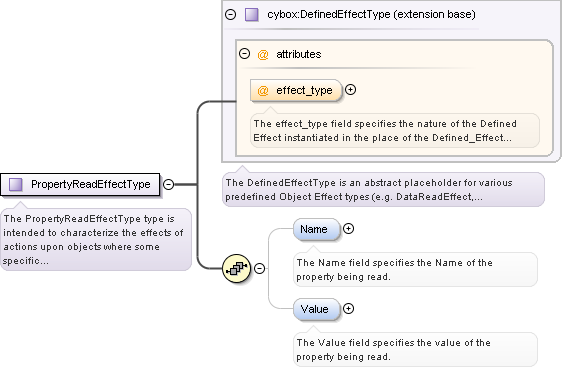This screenshot has height=370, width=563.
Task: Click the PropertyReadEffectType description note
Action: [x=96, y=240]
